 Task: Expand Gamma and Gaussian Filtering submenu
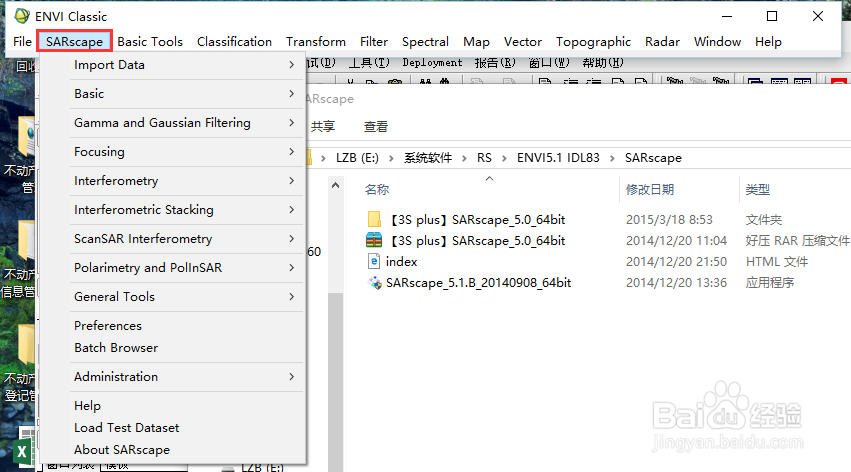tap(186, 123)
